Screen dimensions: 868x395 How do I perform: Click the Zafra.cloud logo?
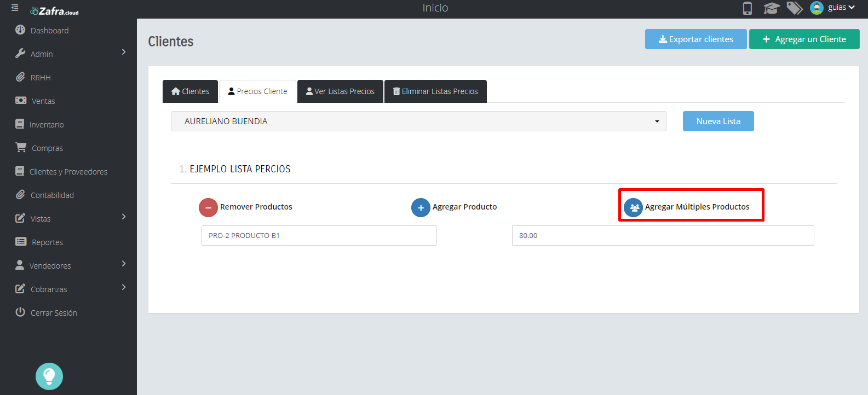tap(54, 11)
